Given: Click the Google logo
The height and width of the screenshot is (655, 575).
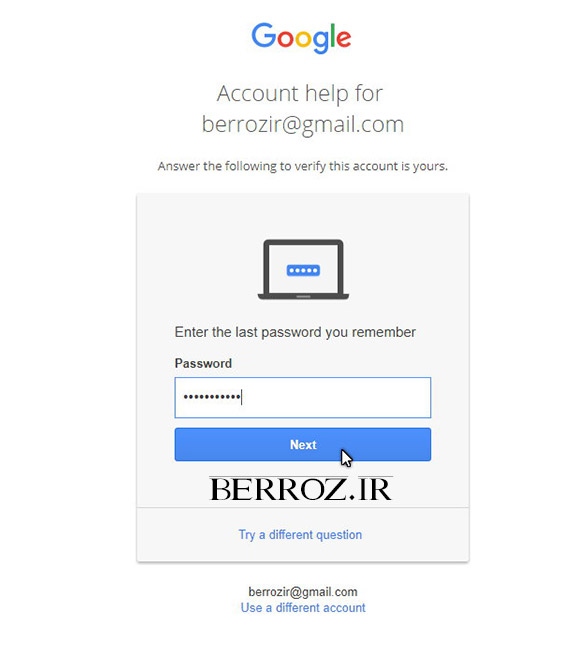Looking at the screenshot, I should [x=301, y=38].
